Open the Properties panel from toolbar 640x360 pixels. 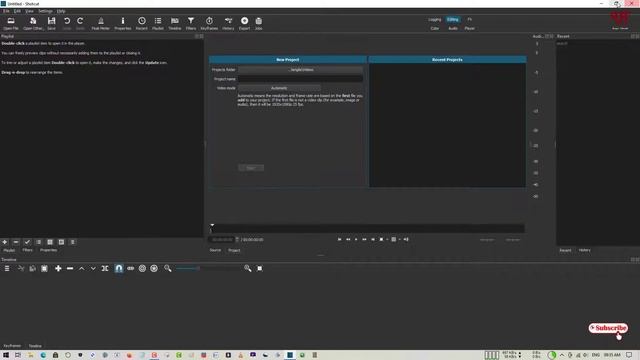(x=122, y=23)
